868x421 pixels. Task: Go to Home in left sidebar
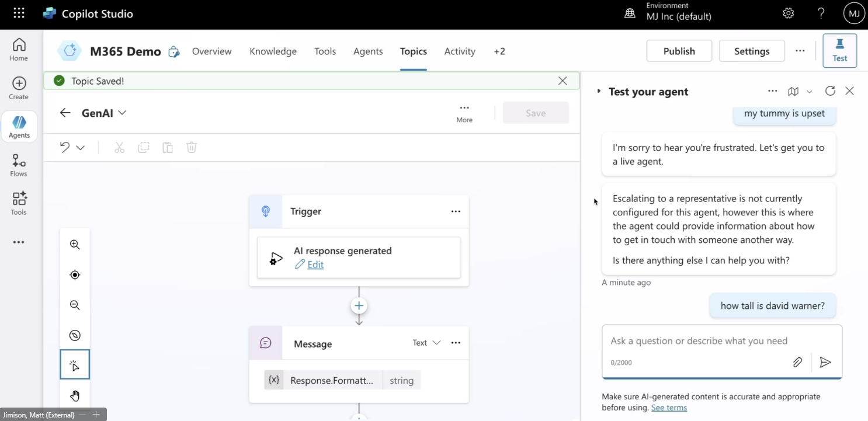19,50
